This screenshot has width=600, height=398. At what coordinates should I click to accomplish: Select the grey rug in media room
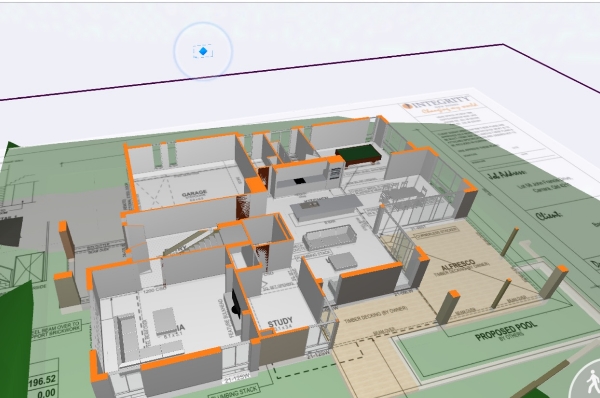coord(165,321)
